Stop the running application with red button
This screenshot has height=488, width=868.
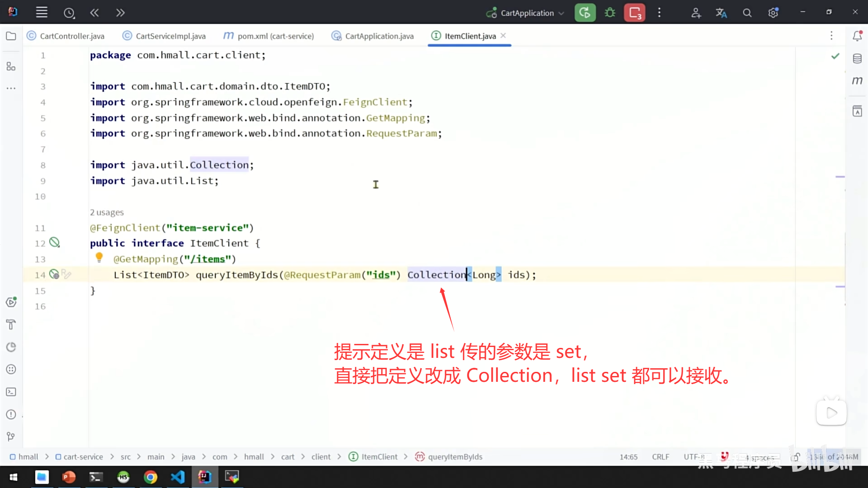(634, 13)
